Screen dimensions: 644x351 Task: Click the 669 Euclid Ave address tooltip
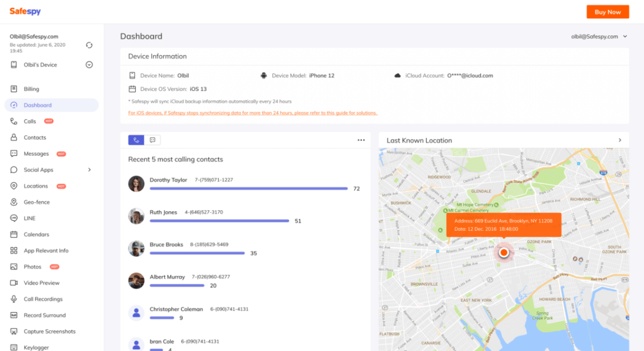(x=504, y=224)
